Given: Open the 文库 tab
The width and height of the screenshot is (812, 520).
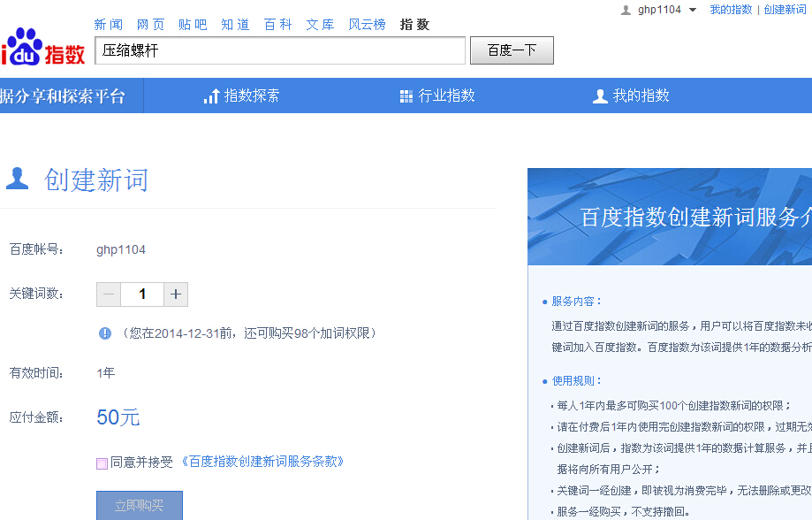Looking at the screenshot, I should [x=321, y=25].
